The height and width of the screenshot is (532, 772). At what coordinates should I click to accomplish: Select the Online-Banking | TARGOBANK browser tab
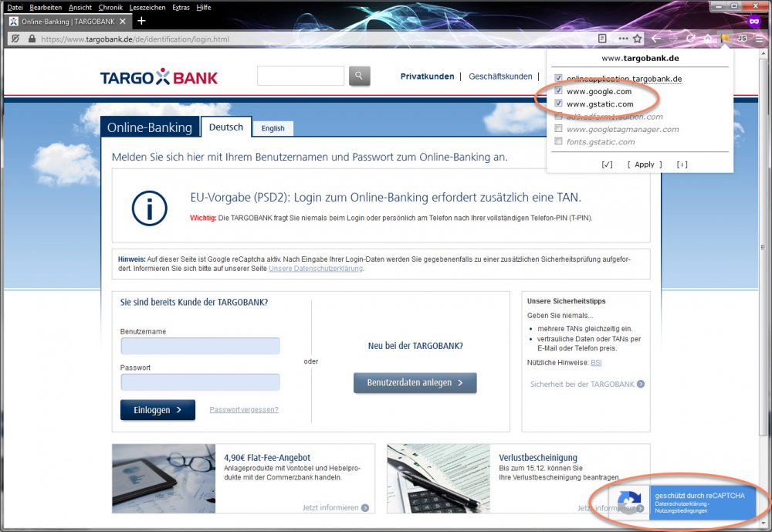click(69, 21)
